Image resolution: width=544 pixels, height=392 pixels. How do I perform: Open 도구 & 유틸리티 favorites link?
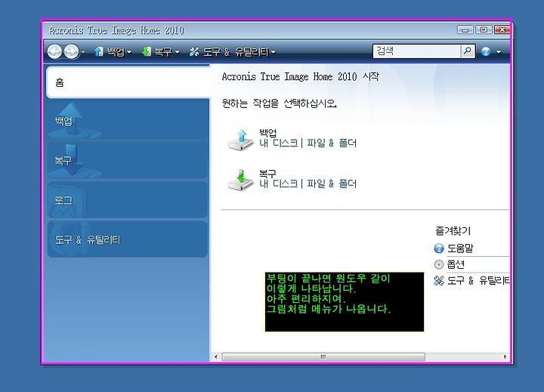[478, 280]
